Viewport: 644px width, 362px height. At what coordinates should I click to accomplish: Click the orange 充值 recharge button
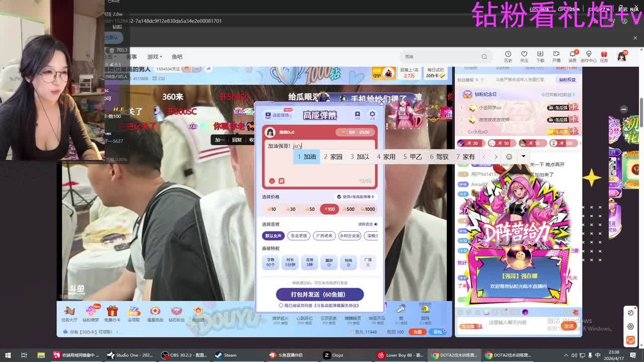pyautogui.click(x=417, y=332)
